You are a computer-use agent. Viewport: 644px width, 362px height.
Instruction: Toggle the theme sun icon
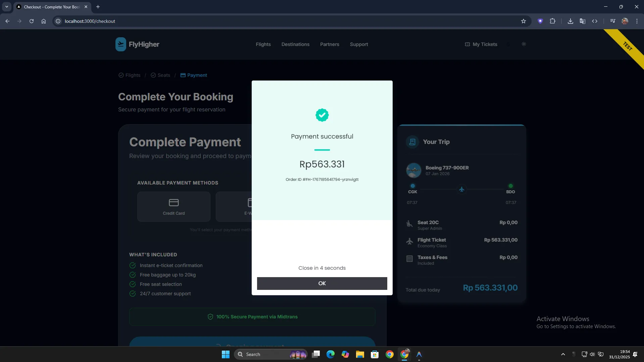(524, 44)
